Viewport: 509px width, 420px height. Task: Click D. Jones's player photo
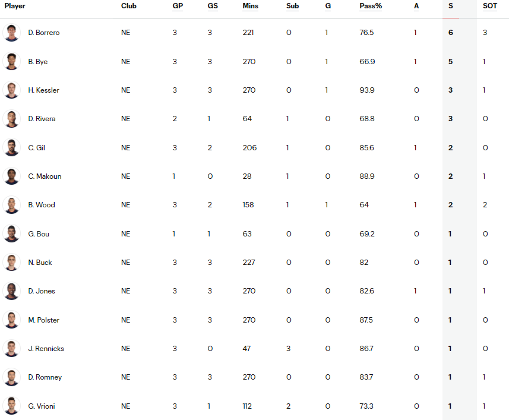pos(12,291)
